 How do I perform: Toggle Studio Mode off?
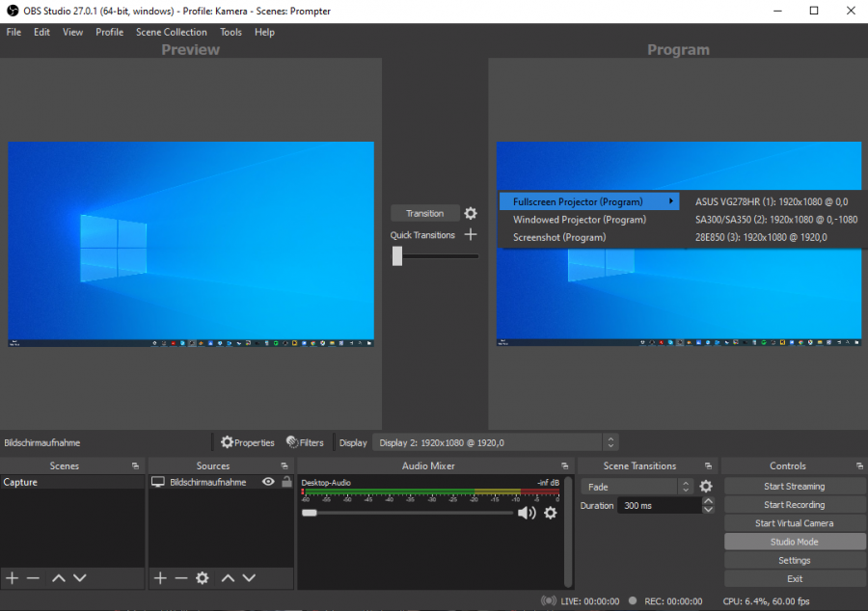pos(795,542)
